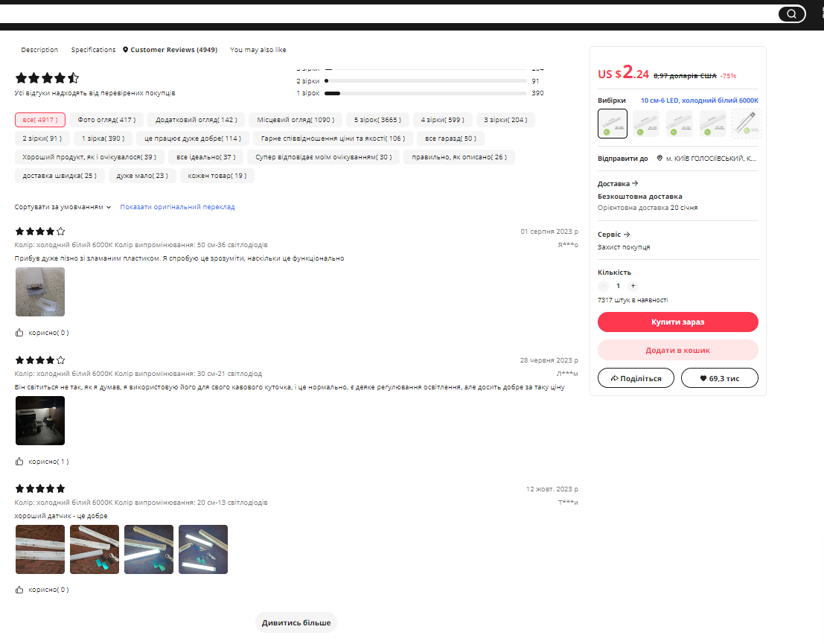This screenshot has height=644, width=824.
Task: Click thumbs-up helpful icon on first review
Action: (19, 333)
